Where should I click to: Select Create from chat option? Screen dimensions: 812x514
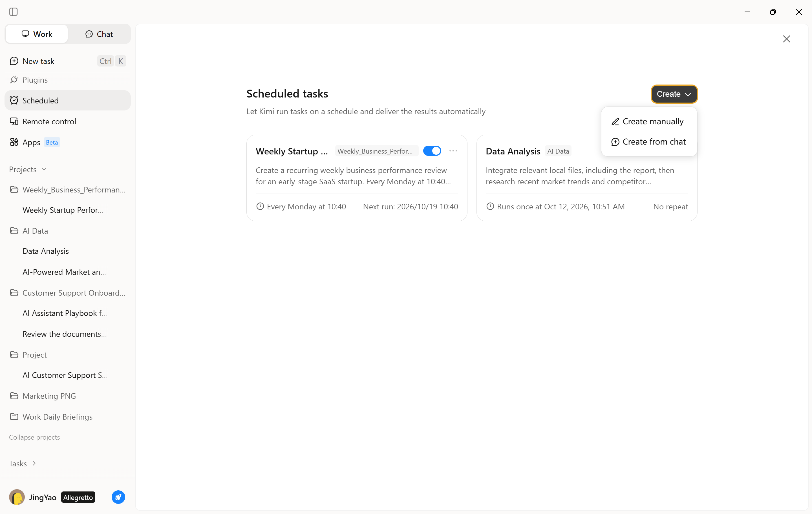[x=648, y=141]
